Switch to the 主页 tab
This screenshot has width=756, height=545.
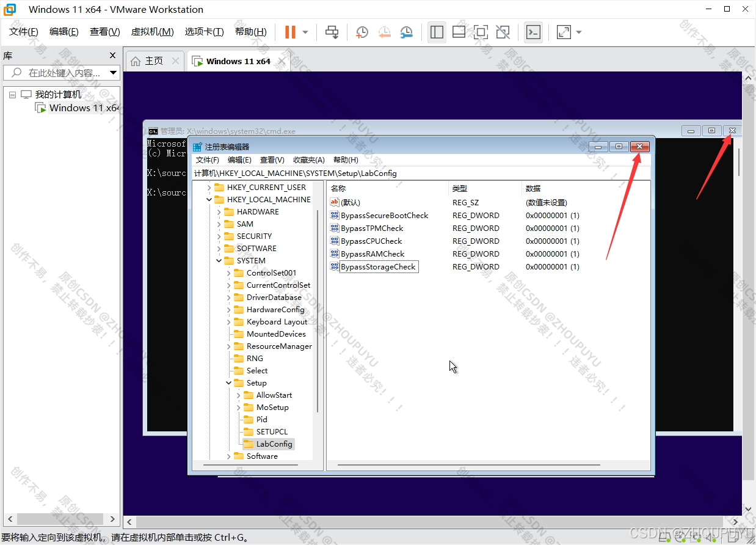tap(154, 61)
